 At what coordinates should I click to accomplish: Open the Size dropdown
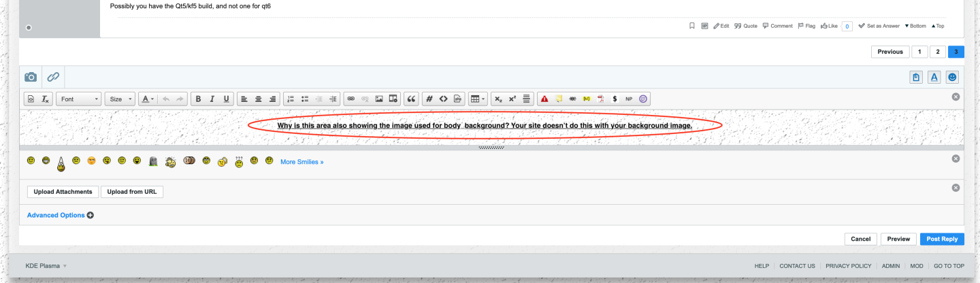tap(120, 99)
